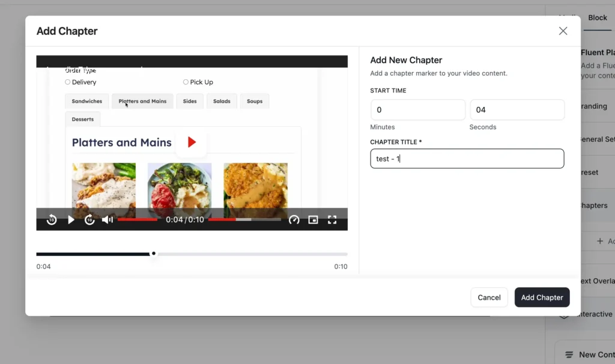Switch to the Sandwiches tab

pos(87,102)
